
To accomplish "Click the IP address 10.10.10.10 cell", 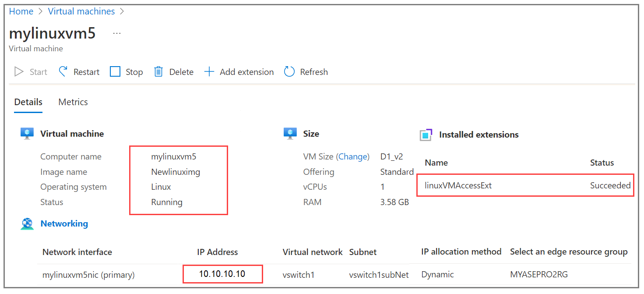I will click(x=222, y=274).
